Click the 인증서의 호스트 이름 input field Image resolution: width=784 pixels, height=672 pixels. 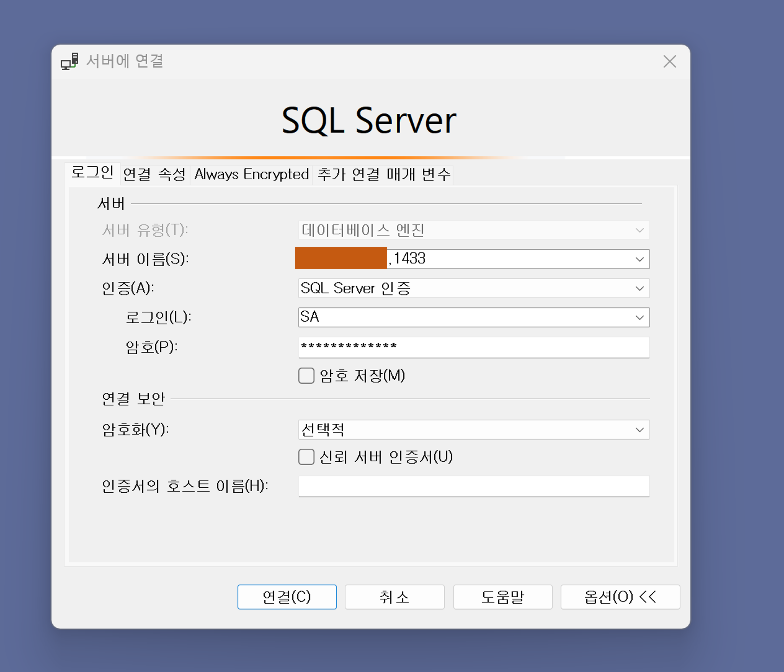pos(474,486)
